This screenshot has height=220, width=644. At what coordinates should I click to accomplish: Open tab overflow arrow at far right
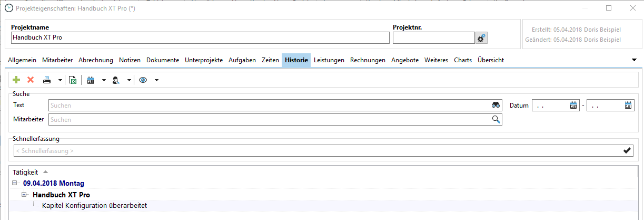coord(634,60)
